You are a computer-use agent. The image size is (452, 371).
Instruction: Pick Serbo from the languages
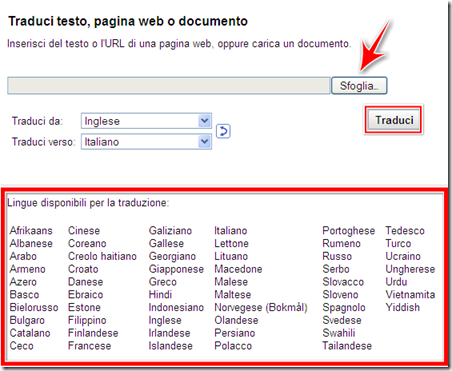point(336,269)
